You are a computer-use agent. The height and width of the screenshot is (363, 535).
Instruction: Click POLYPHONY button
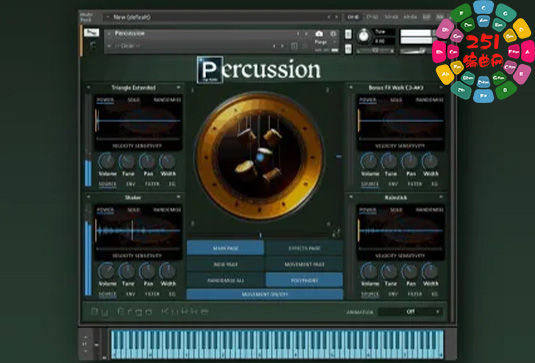(304, 280)
